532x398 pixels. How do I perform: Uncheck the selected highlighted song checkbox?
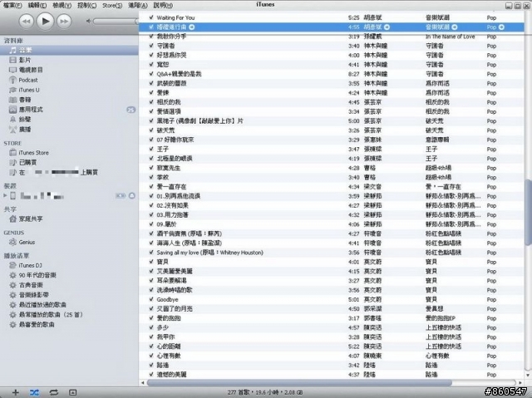[151, 27]
